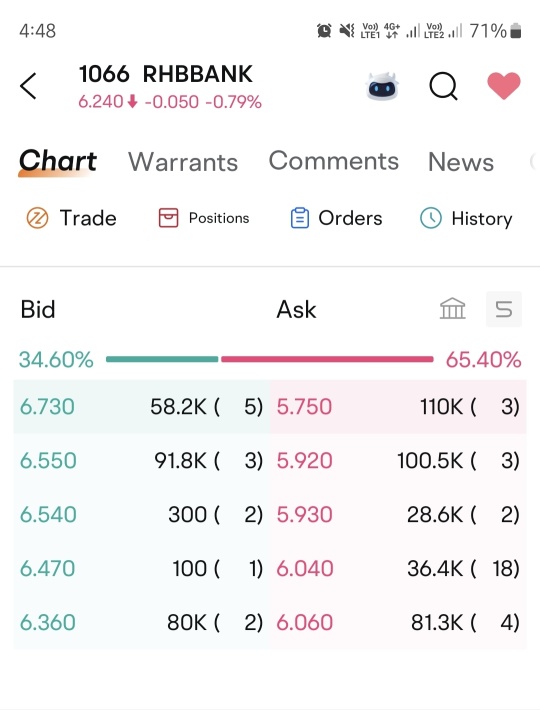Open Positions box icon
Screen dimensions: 540x717
click(x=168, y=218)
